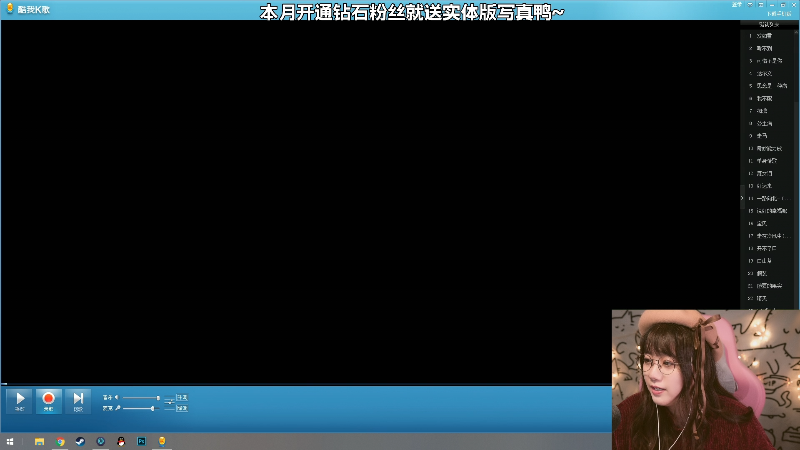Skip to the next song
The height and width of the screenshot is (450, 800).
78,401
